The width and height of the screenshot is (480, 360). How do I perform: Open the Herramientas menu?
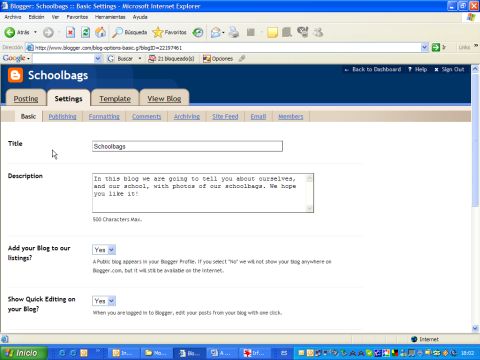coord(110,17)
